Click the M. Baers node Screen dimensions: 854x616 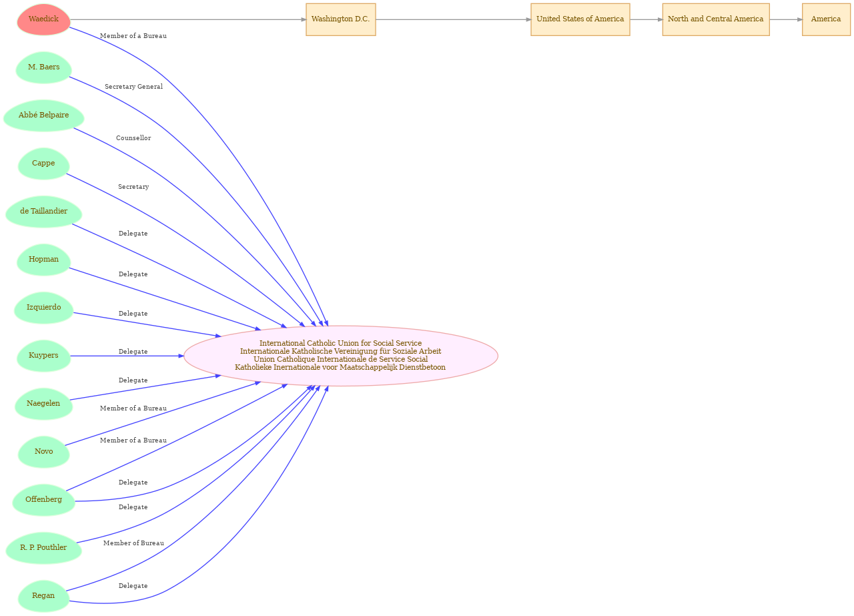click(x=43, y=67)
